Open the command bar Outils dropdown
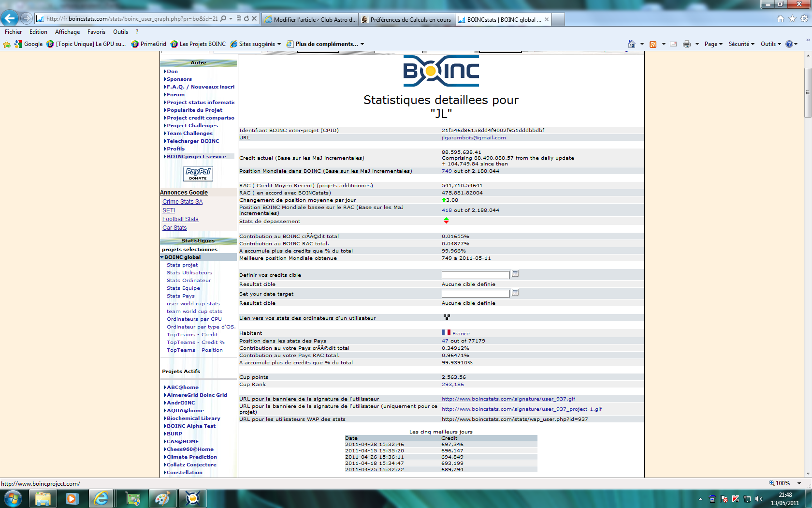Screen dimensions: 812x508 click(x=770, y=44)
